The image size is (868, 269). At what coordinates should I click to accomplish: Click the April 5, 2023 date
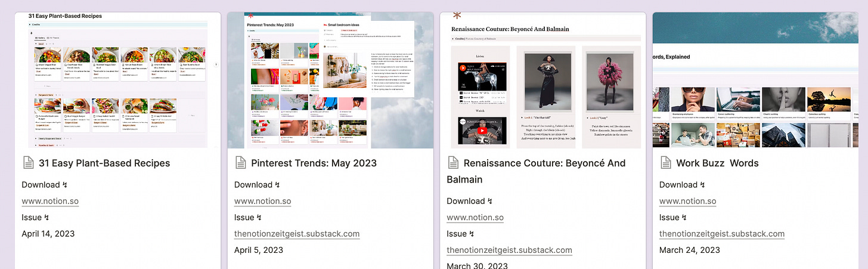[x=259, y=251]
